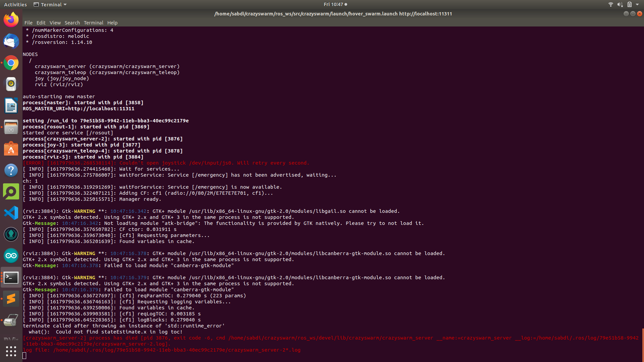Open the calendar via the Fri 10:47 clock
The width and height of the screenshot is (644, 362).
(x=333, y=4)
